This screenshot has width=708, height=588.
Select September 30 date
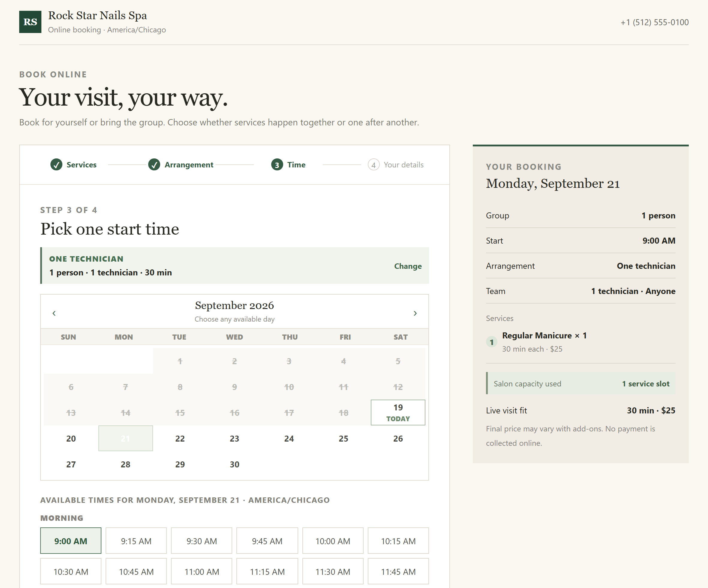click(234, 464)
